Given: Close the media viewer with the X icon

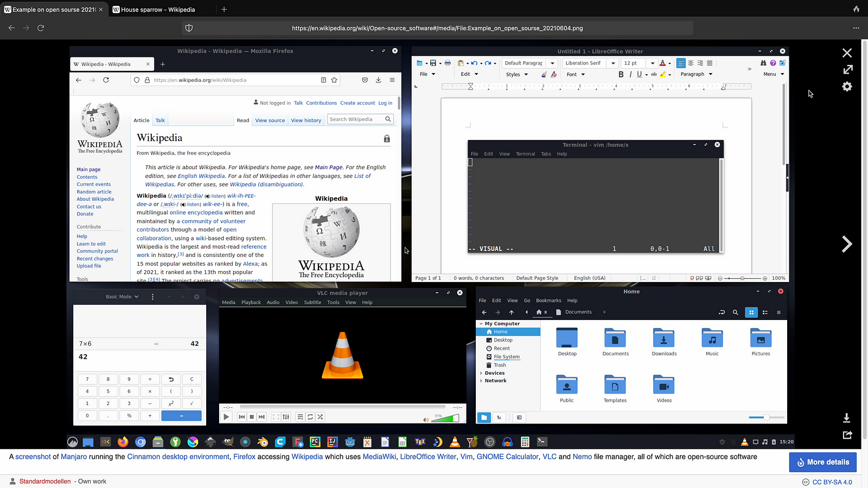Looking at the screenshot, I should tap(847, 53).
